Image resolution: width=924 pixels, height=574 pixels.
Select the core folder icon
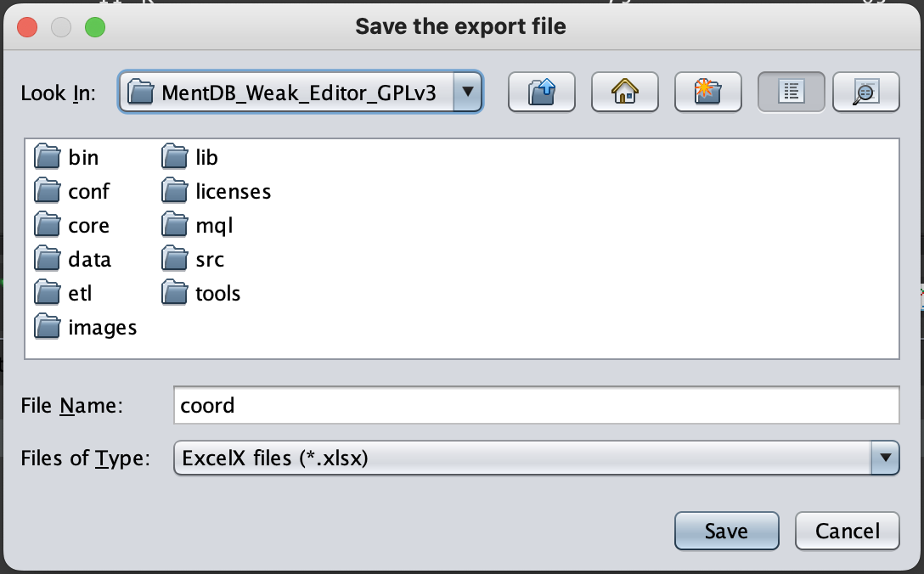pyautogui.click(x=48, y=226)
